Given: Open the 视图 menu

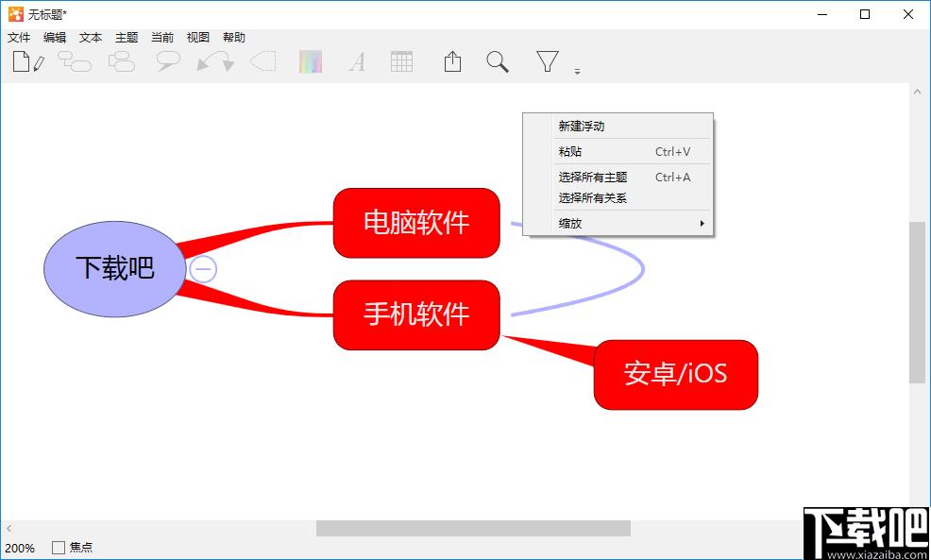Looking at the screenshot, I should click(197, 38).
